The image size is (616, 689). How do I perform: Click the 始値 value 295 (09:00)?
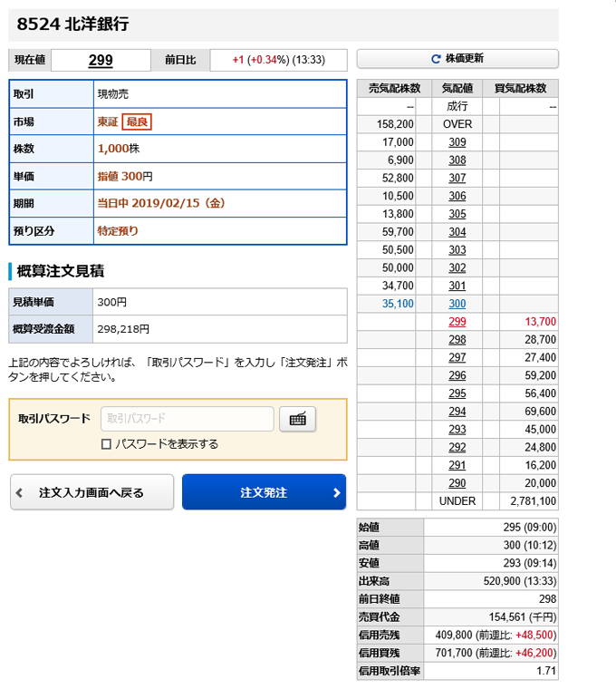[x=530, y=528]
